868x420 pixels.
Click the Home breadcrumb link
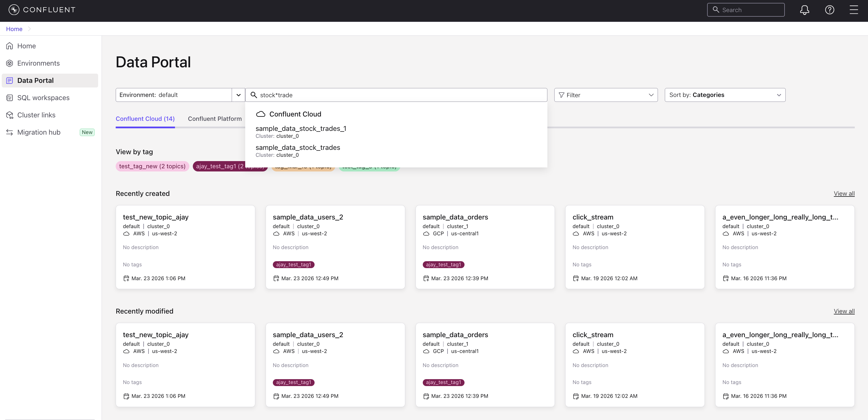tap(14, 29)
